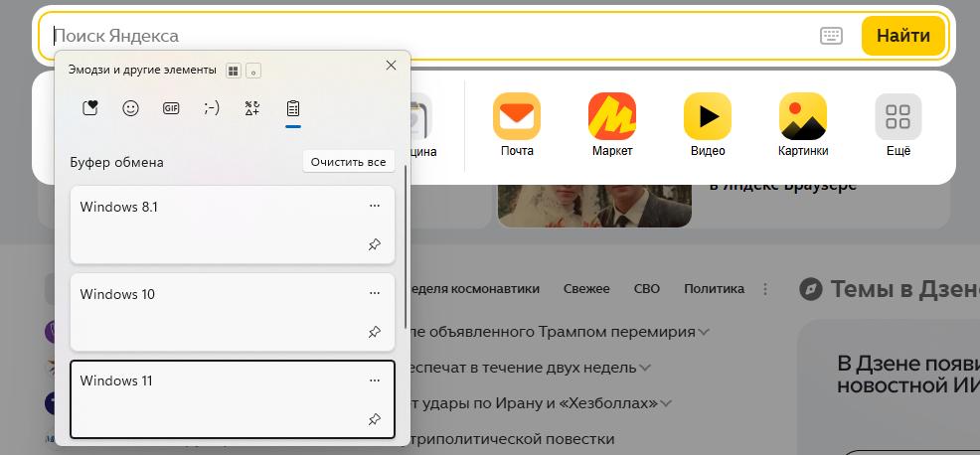Expand the Ещё services grid
The image size is (980, 455).
coord(898,117)
